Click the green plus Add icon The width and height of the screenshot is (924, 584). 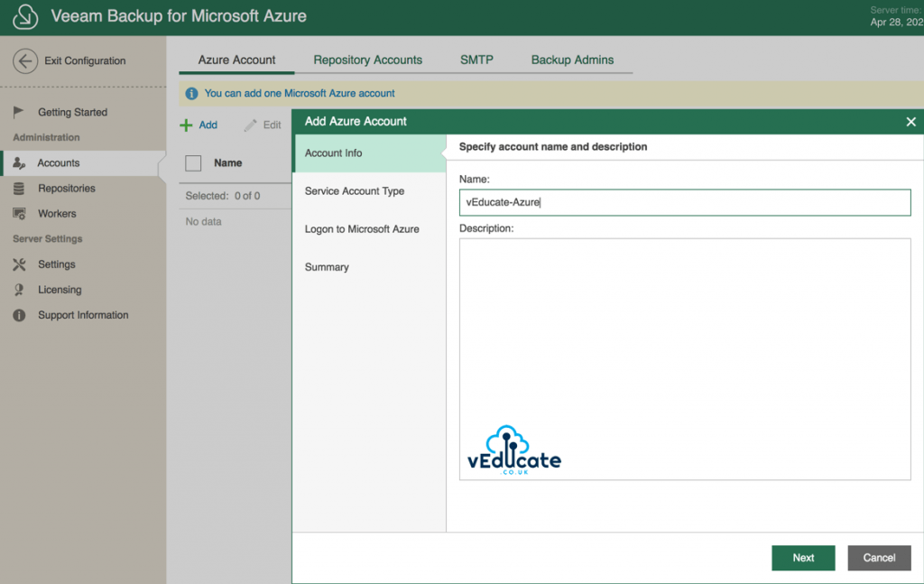[185, 125]
